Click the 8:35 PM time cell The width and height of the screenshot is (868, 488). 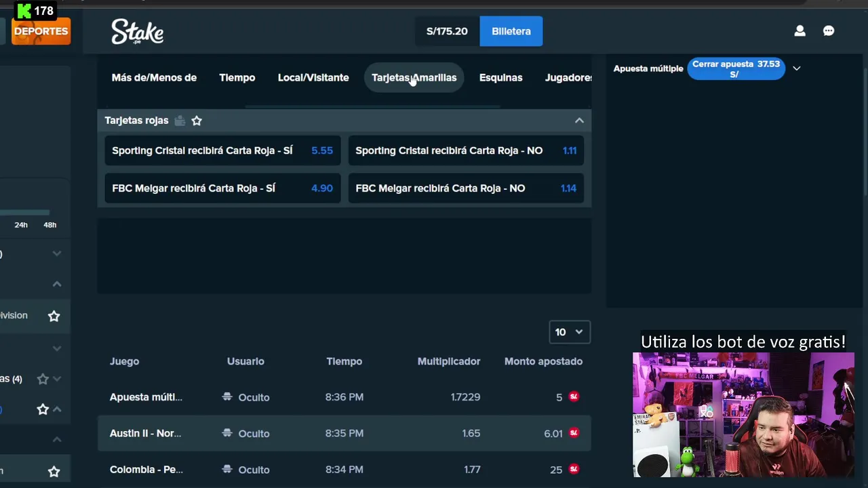coord(344,433)
